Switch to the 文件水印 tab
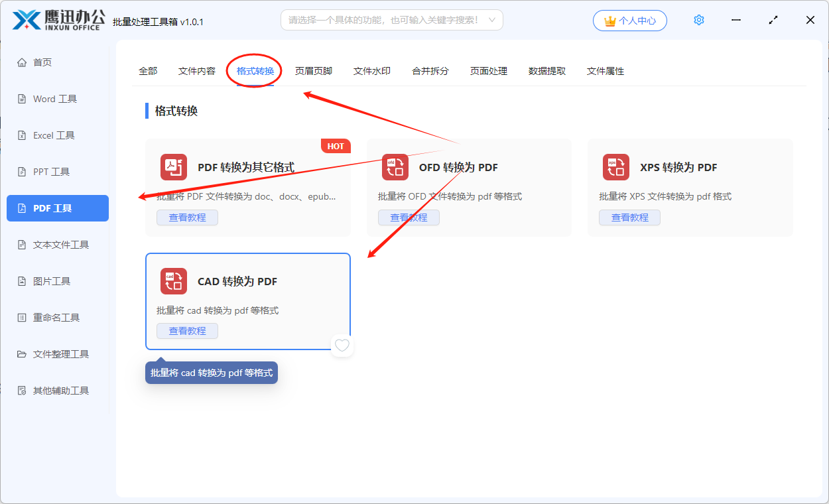The image size is (829, 504). tap(371, 71)
